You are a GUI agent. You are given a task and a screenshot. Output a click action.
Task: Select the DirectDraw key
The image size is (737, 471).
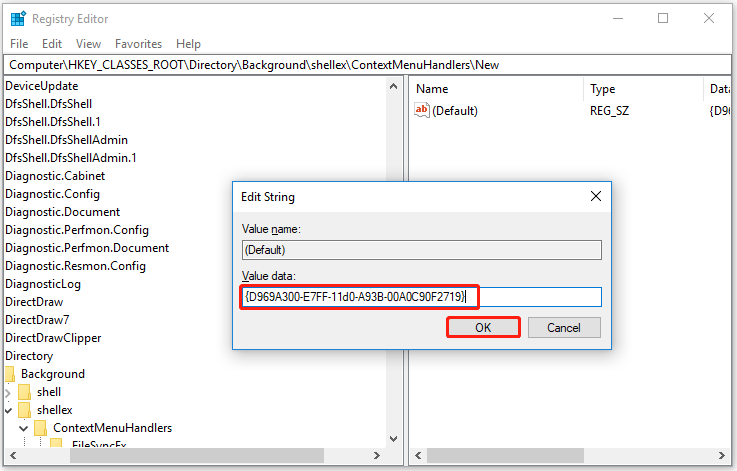(34, 302)
